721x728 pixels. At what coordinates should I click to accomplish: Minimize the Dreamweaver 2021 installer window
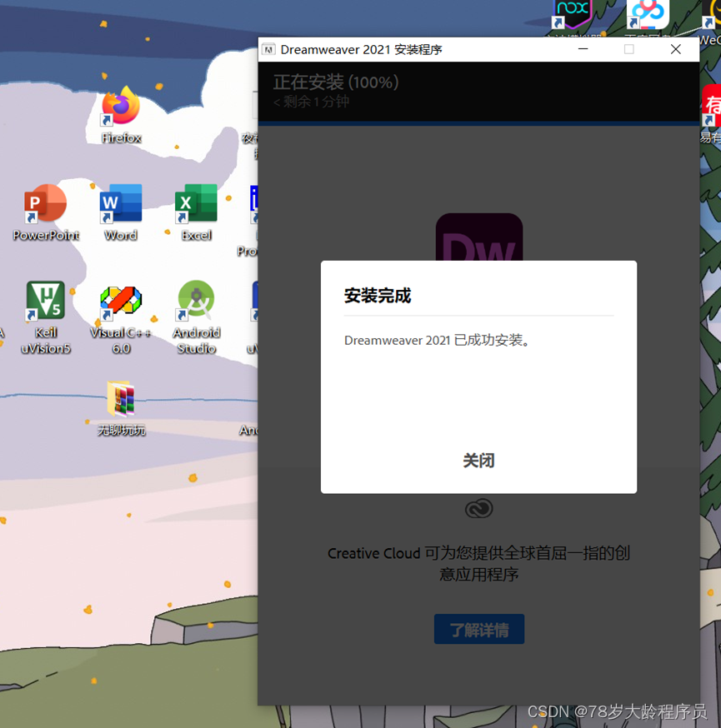click(583, 49)
